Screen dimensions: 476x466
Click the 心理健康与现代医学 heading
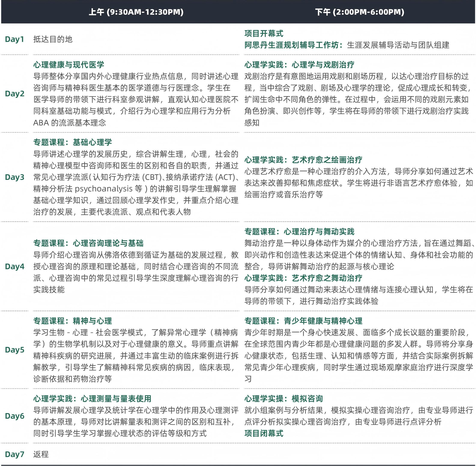pos(69,65)
